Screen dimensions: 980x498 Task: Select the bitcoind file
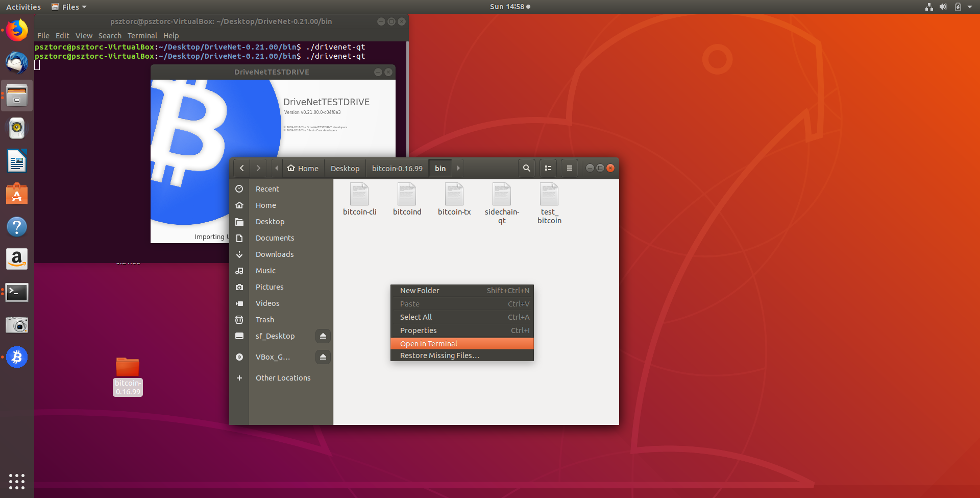pos(407,199)
